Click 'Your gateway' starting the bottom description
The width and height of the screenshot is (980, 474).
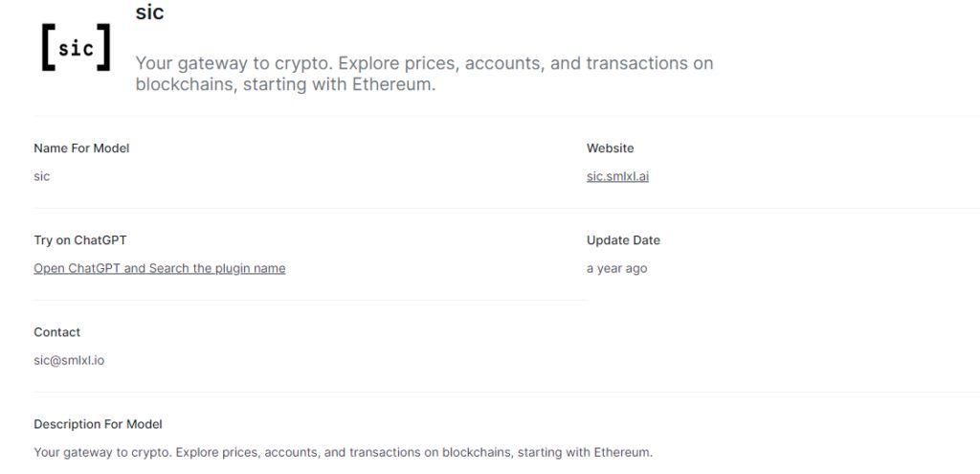73,452
